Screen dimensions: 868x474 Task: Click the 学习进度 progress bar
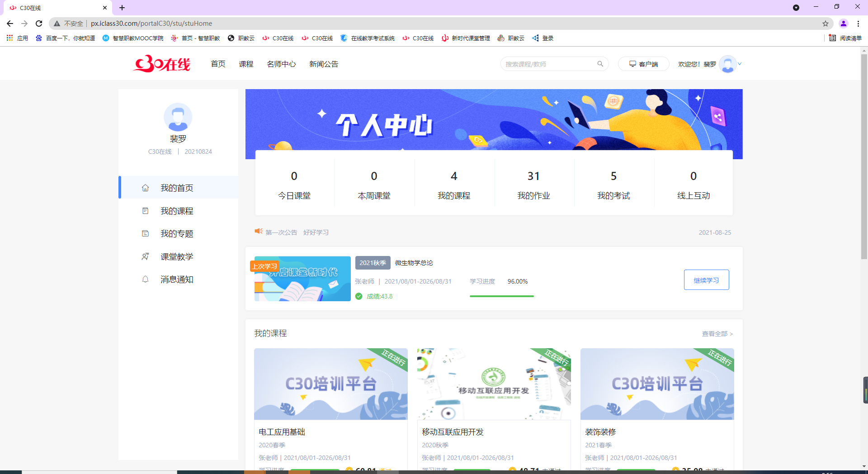coord(501,296)
